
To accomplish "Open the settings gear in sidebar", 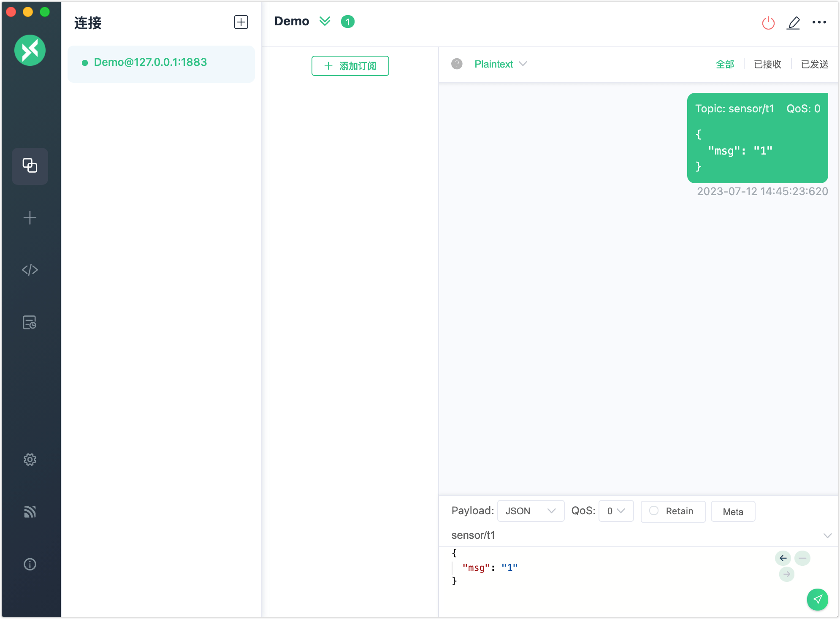I will pos(30,459).
